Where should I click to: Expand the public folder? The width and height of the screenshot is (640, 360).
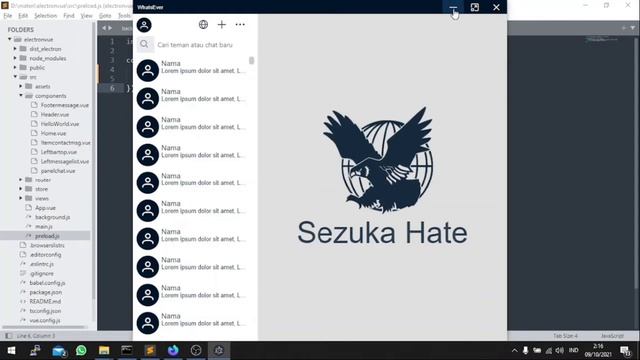click(15, 67)
